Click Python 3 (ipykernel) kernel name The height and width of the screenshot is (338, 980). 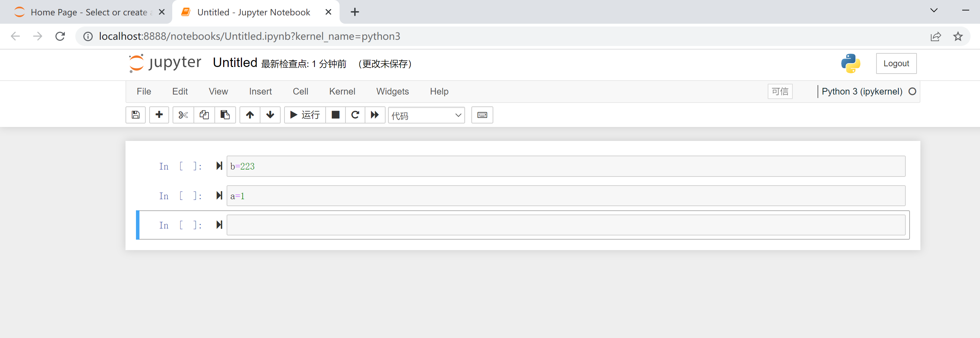tap(862, 92)
